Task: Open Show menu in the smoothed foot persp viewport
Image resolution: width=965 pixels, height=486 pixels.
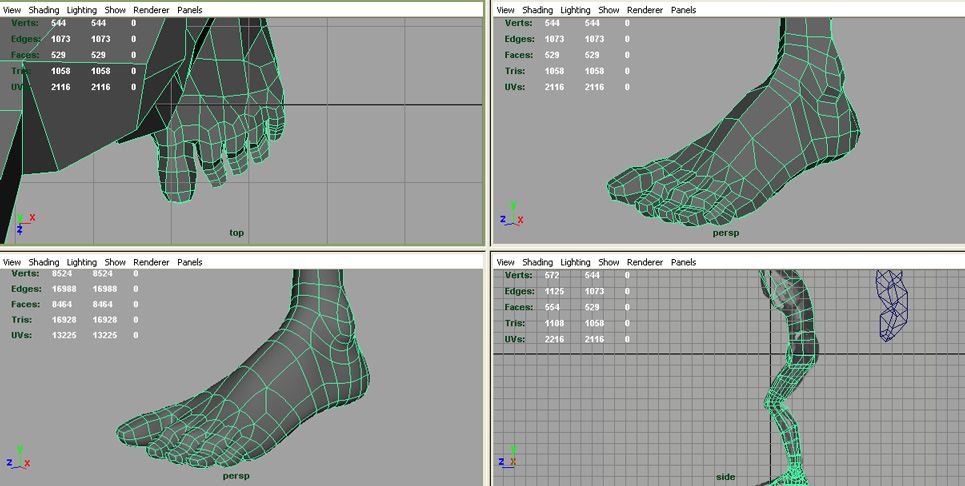Action: pyautogui.click(x=115, y=262)
